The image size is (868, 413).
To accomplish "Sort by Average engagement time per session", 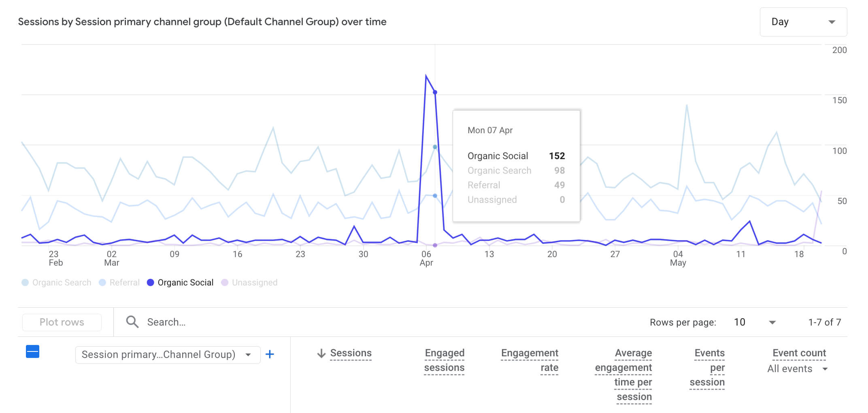I will pyautogui.click(x=623, y=375).
